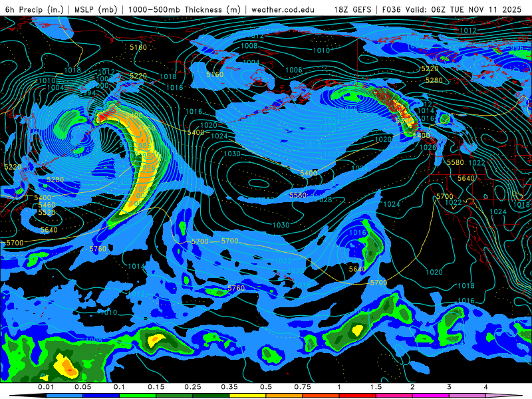Select the red 1–1.5 legend segment
Screen dimensions: 532x399
[358, 396]
